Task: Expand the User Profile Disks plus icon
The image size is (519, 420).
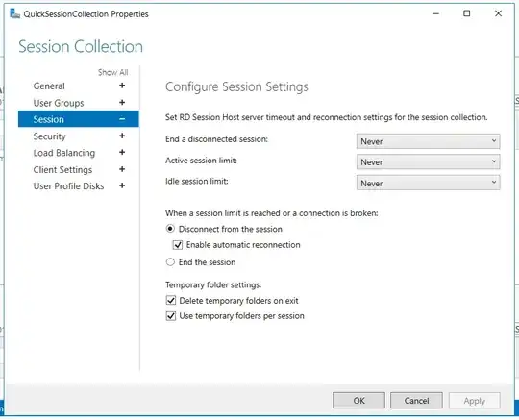Action: (x=122, y=186)
